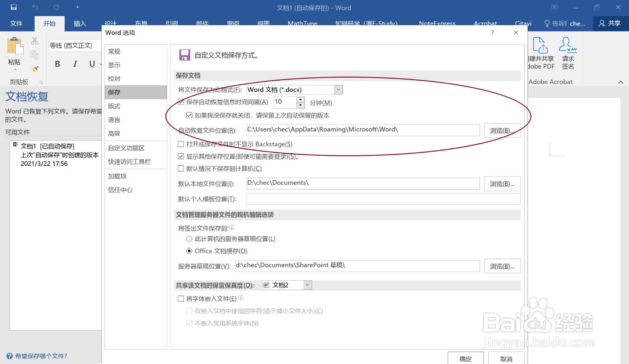629x364 pixels.
Task: Click the Undo arrow in title bar
Action: [x=35, y=7]
